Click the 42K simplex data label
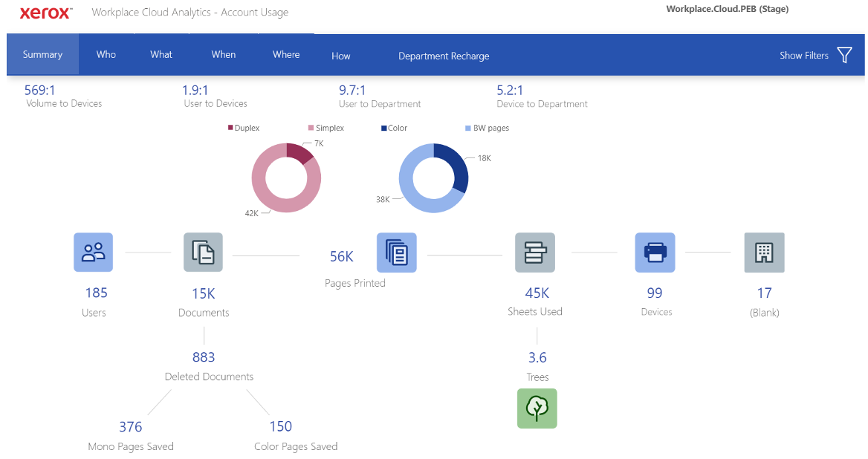 click(252, 213)
